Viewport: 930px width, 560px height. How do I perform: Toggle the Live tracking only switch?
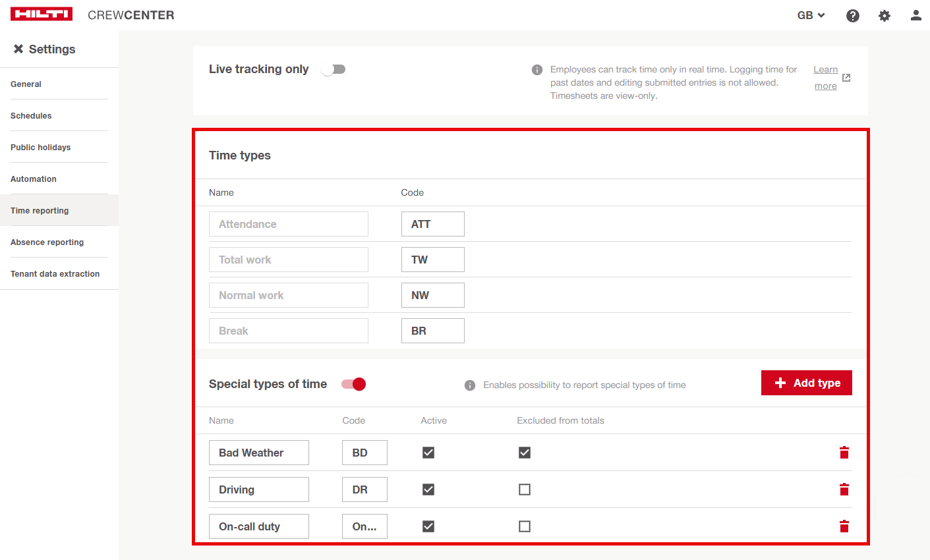(x=334, y=69)
